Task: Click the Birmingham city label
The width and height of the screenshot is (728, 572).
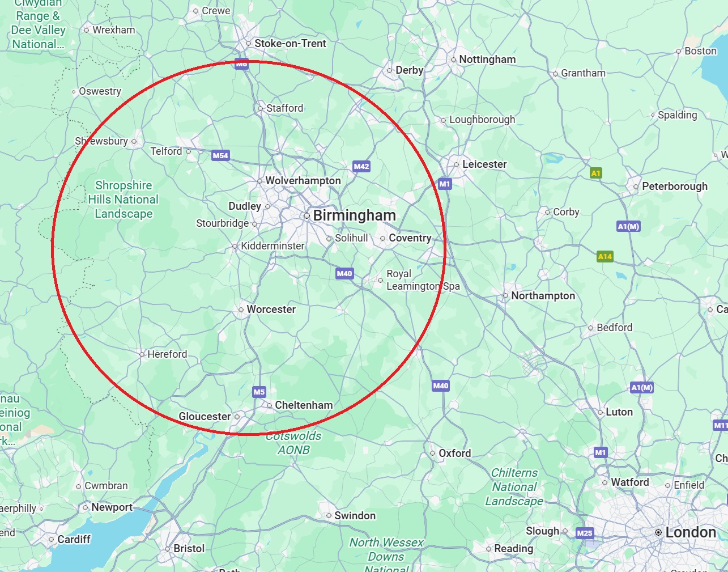Action: click(x=355, y=215)
